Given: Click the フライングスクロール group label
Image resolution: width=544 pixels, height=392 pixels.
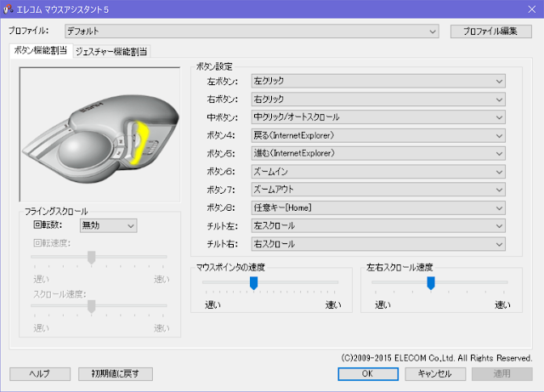Looking at the screenshot, I should pos(56,211).
